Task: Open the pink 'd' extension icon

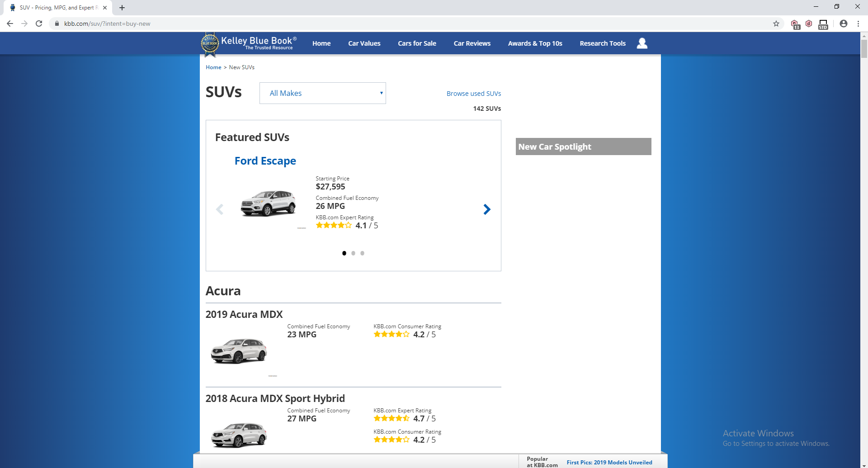Action: coord(809,24)
